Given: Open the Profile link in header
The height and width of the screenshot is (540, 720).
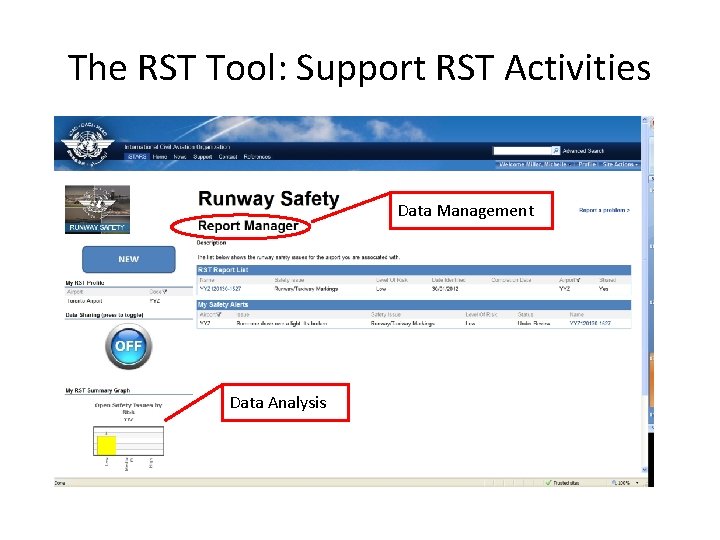Looking at the screenshot, I should click(587, 164).
